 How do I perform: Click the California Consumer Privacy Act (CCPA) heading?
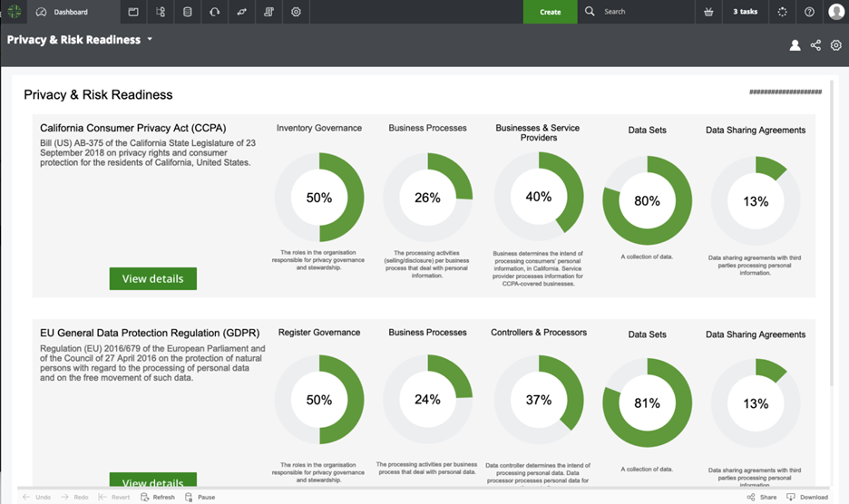tap(133, 129)
